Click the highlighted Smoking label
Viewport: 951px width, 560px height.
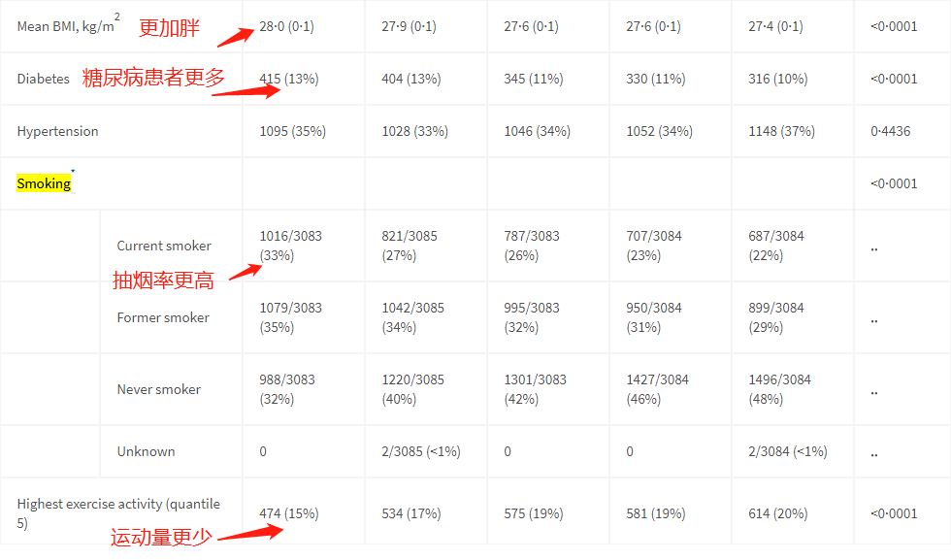(44, 183)
